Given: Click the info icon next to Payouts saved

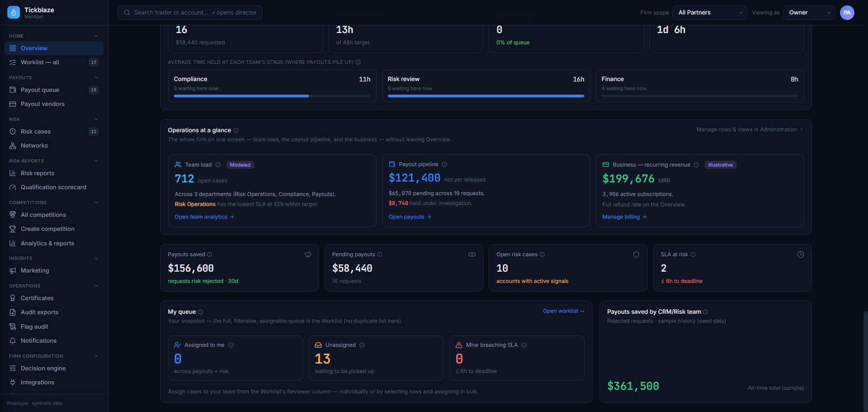Looking at the screenshot, I should pyautogui.click(x=210, y=254).
